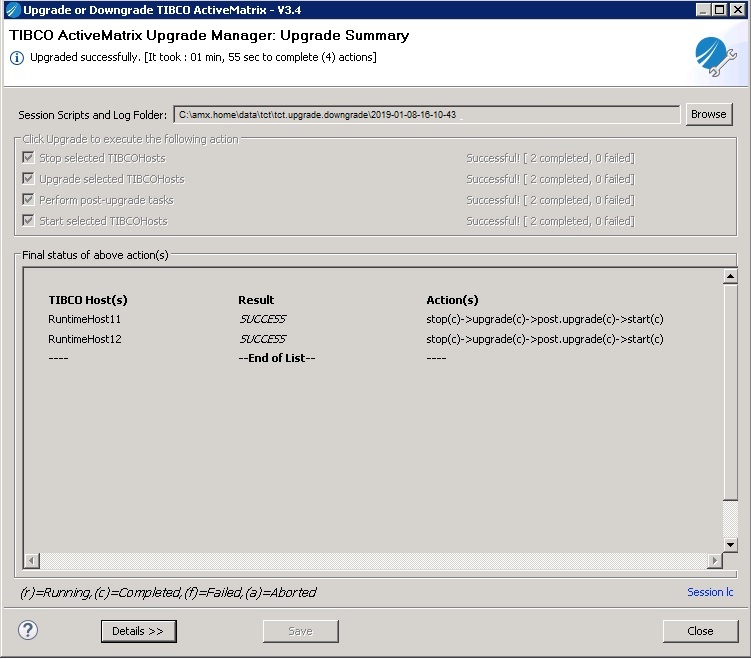Click the info icon beside Upgraded successfully
This screenshot has width=751, height=659.
pyautogui.click(x=17, y=58)
